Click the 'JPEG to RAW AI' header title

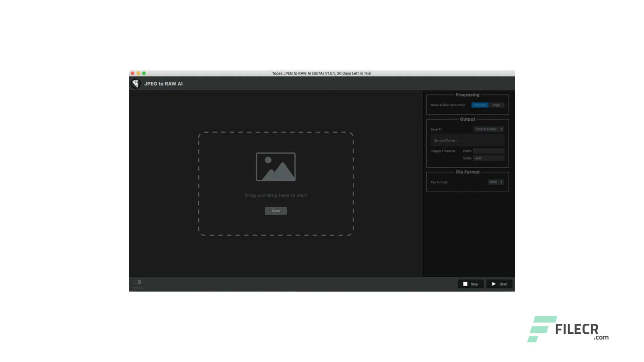click(164, 83)
